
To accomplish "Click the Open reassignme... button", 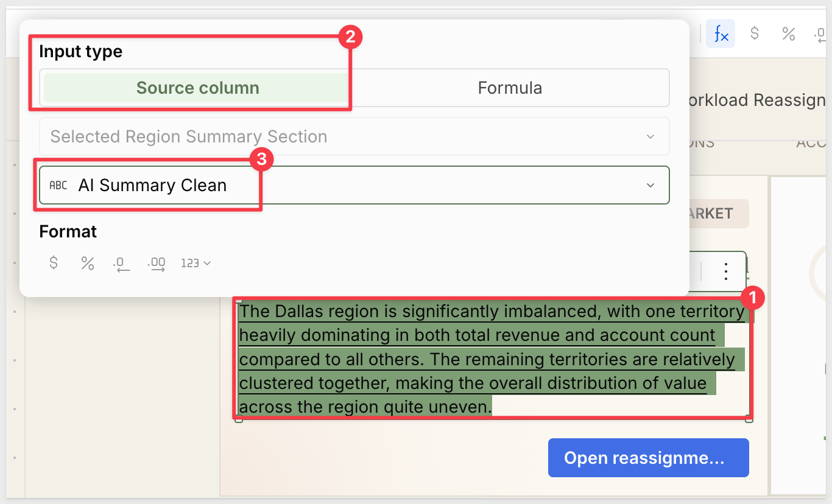I will [x=649, y=458].
